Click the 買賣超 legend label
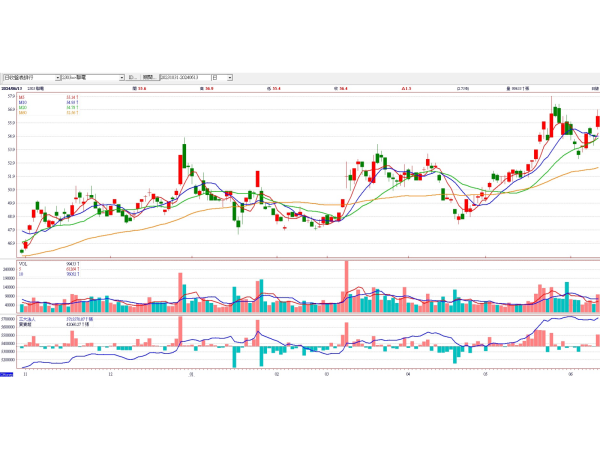 (x=24, y=325)
